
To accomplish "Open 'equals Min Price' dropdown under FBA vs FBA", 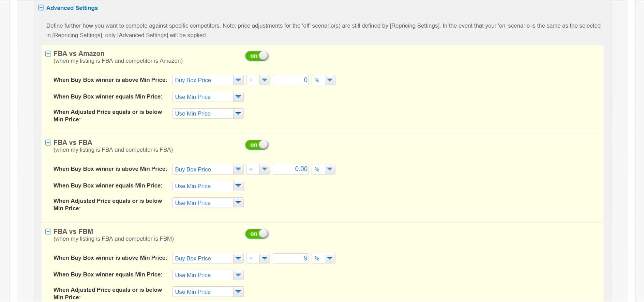I will 208,186.
